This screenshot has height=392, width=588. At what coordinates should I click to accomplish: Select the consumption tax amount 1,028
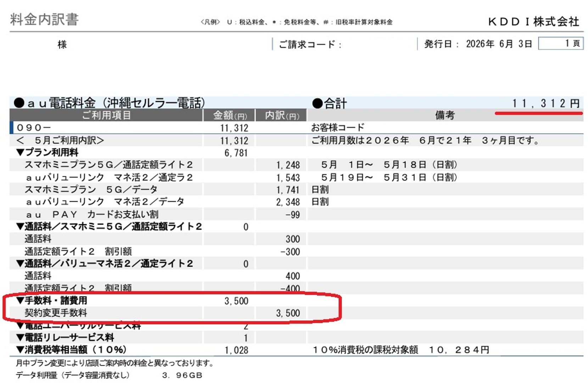236,350
